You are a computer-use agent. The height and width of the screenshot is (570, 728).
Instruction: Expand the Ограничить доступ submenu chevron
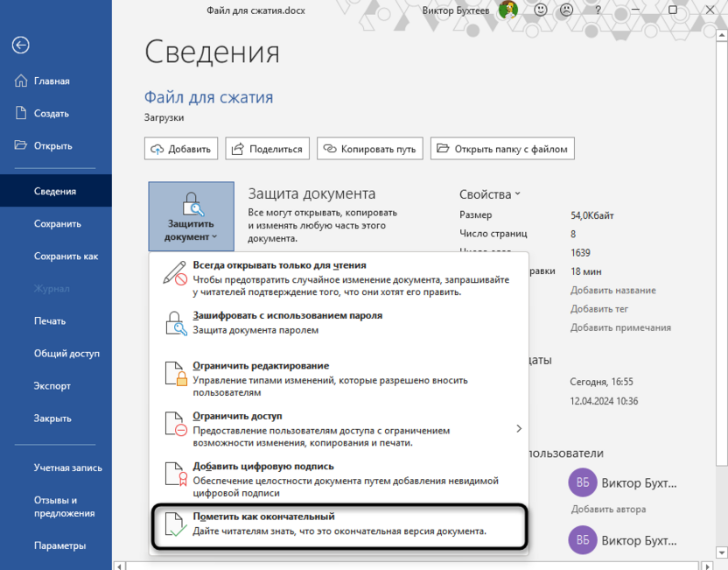click(518, 429)
